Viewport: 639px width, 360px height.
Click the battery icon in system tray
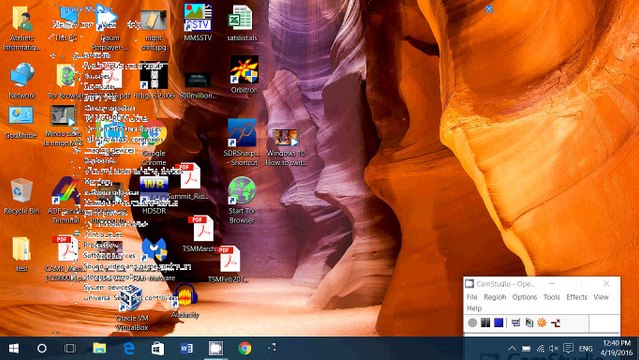(x=526, y=349)
